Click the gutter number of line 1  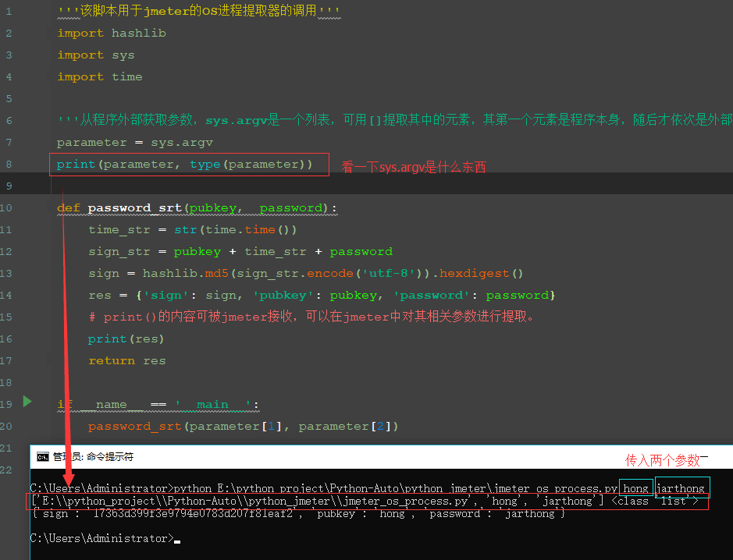point(8,11)
